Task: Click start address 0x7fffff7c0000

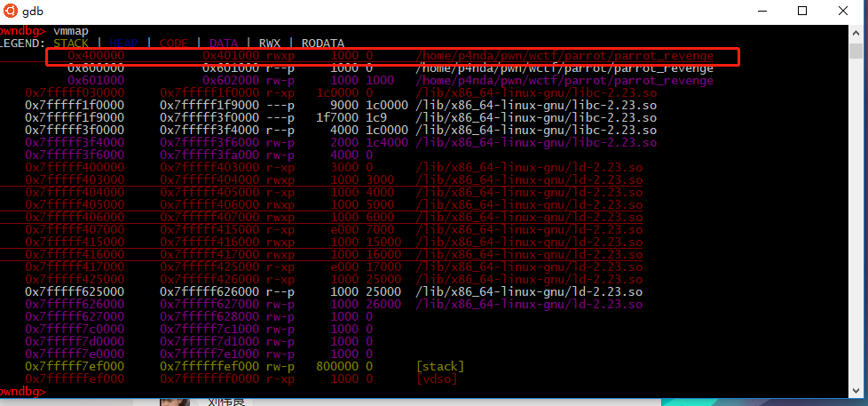Action: (75, 329)
